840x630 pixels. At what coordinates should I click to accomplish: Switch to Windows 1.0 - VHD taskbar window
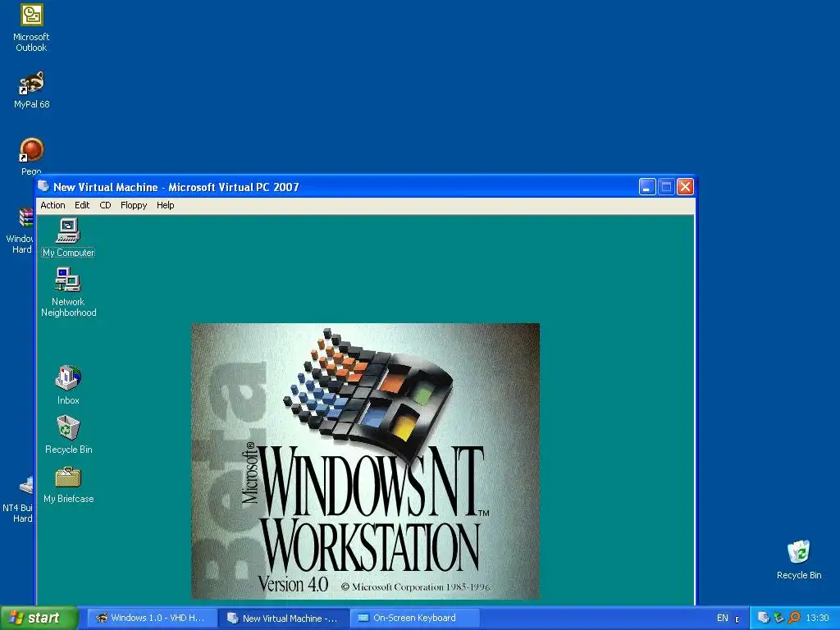152,618
